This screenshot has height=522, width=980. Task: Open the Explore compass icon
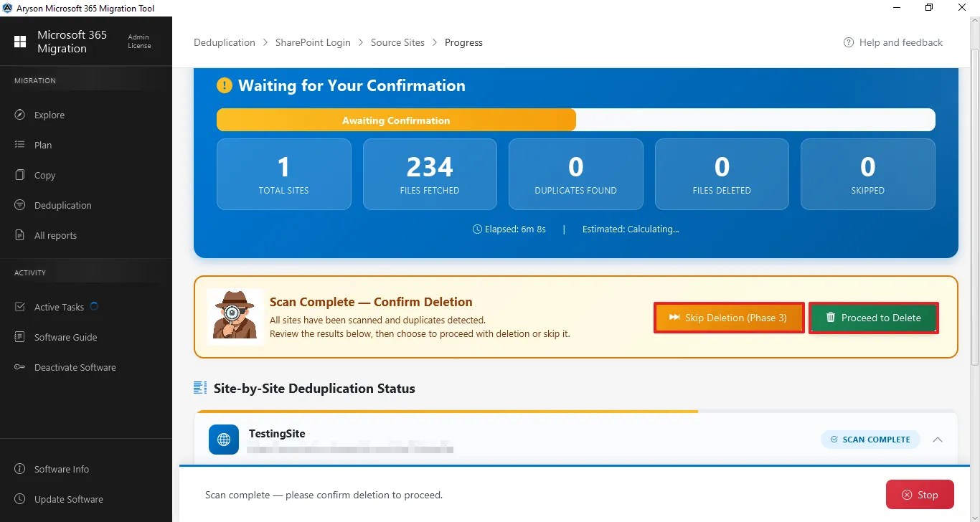(x=20, y=115)
